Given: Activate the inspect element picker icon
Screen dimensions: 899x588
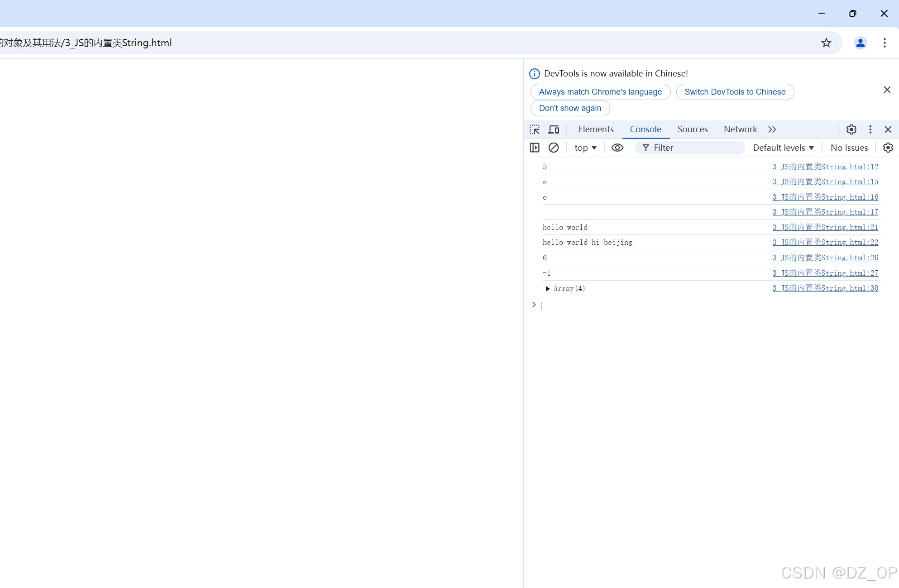Looking at the screenshot, I should [x=535, y=129].
